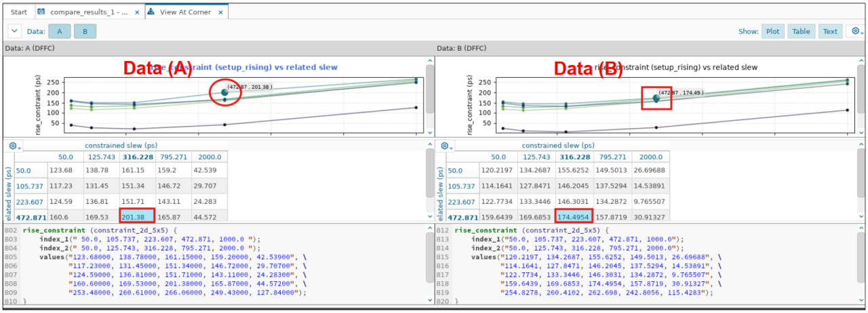This screenshot has width=868, height=313.
Task: Click the highlighted data point in Data A plot
Action: (224, 93)
